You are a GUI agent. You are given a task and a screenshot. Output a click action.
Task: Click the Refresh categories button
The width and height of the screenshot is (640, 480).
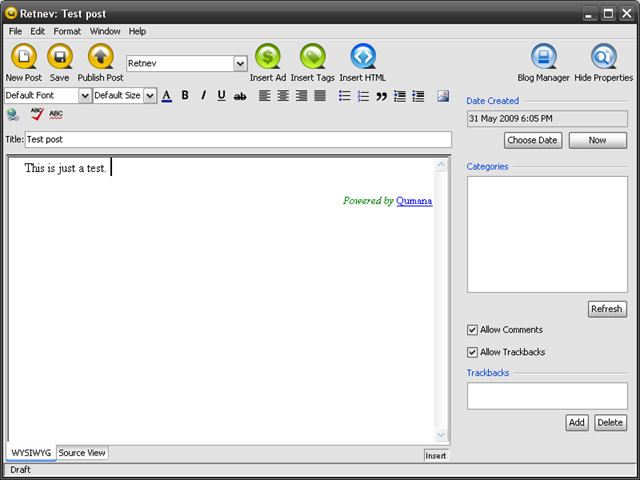[607, 309]
